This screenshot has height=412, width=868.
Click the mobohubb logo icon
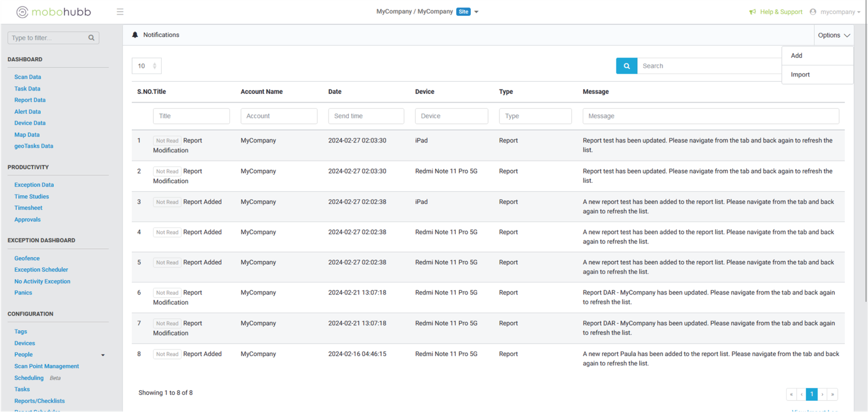click(x=22, y=12)
